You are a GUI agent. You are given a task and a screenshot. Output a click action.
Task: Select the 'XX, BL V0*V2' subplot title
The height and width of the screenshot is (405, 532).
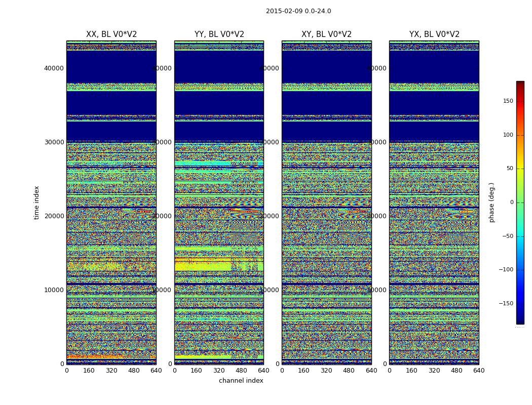(111, 34)
